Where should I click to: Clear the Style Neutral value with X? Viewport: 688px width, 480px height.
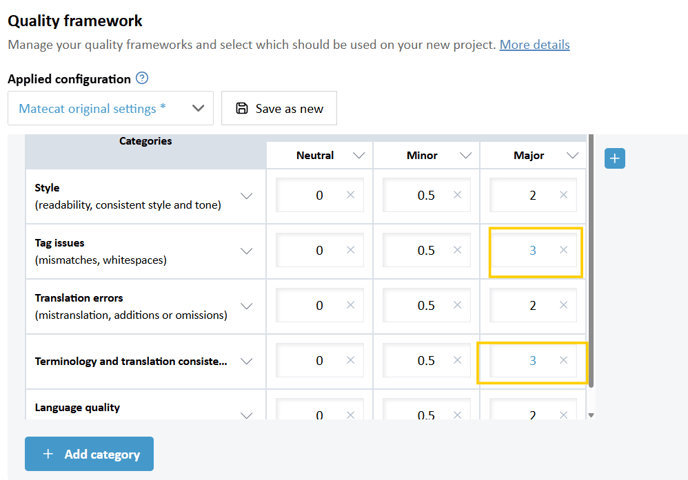tap(350, 195)
